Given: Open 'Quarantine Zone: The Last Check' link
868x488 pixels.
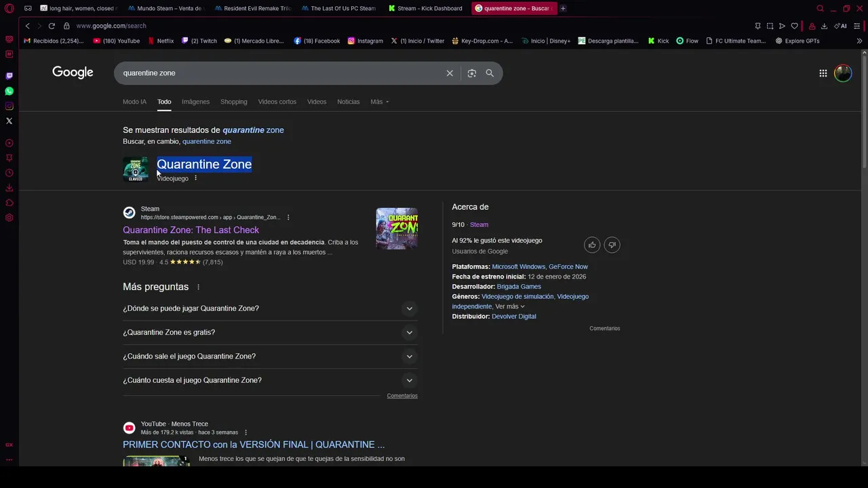Looking at the screenshot, I should (191, 230).
